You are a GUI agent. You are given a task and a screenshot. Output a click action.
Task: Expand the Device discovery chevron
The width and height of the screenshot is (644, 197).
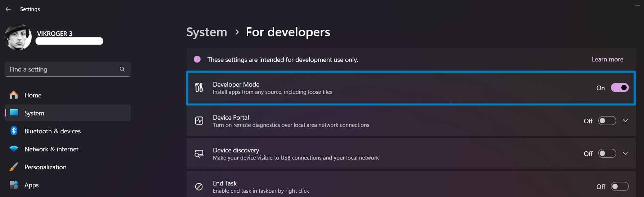[625, 154]
